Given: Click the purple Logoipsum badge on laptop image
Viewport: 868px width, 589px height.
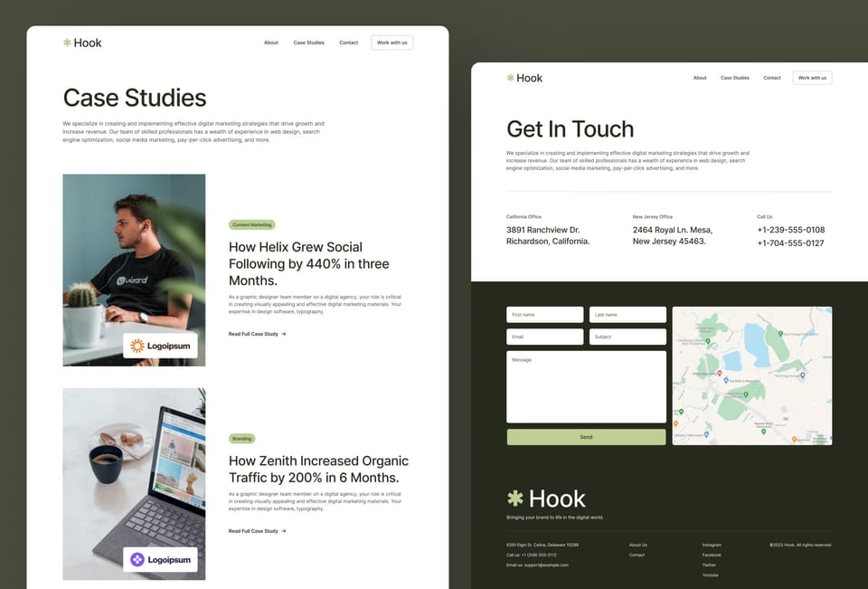Looking at the screenshot, I should 160,560.
